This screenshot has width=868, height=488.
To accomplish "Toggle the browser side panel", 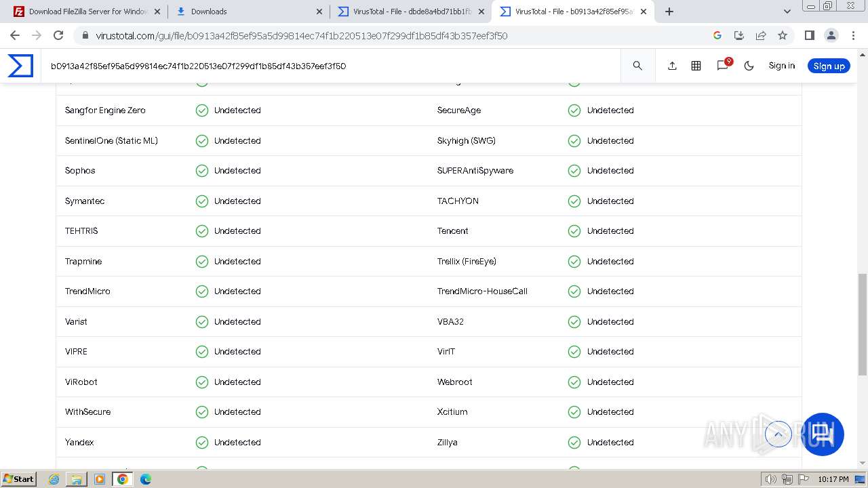I will [809, 35].
